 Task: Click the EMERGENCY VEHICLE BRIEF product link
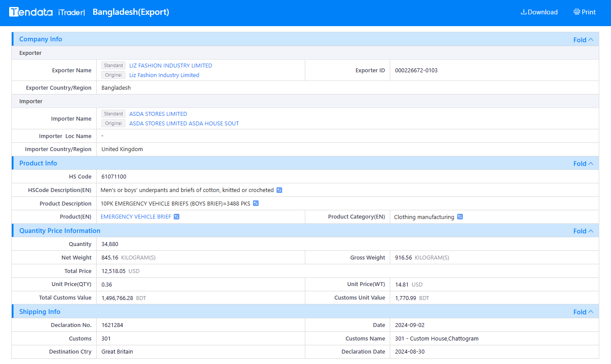click(136, 217)
